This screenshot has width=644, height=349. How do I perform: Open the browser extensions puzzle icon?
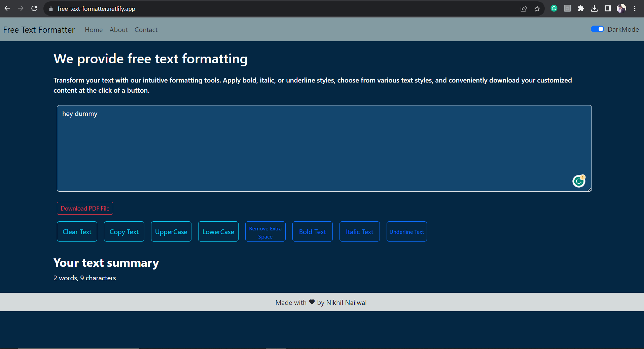click(x=581, y=8)
